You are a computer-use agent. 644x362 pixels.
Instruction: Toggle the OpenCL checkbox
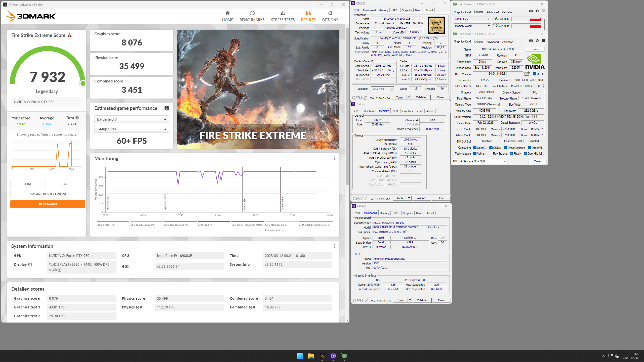(475, 148)
